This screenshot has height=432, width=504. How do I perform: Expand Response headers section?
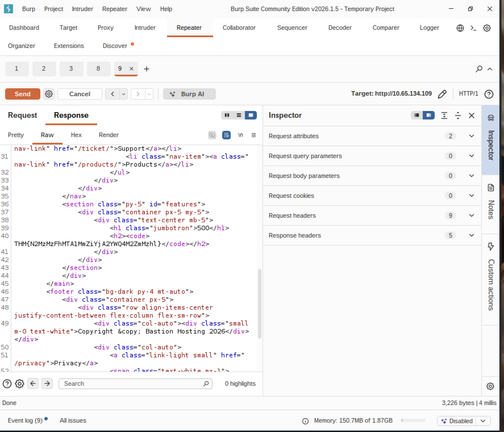click(x=372, y=235)
